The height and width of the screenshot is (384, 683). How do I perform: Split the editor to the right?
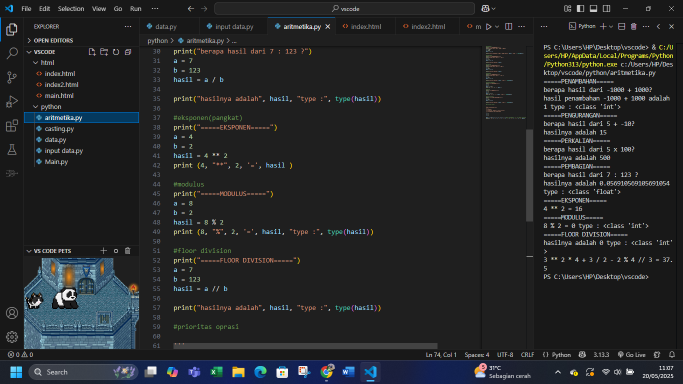pos(508,27)
